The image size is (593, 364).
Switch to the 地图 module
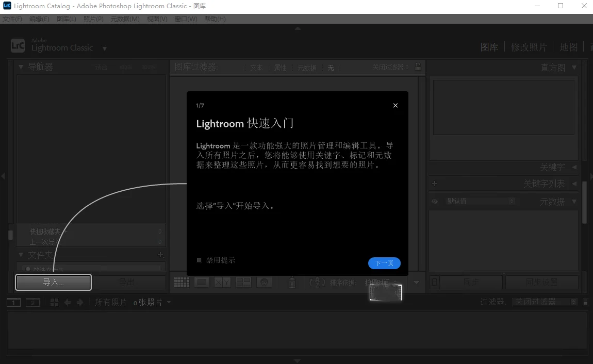click(568, 47)
